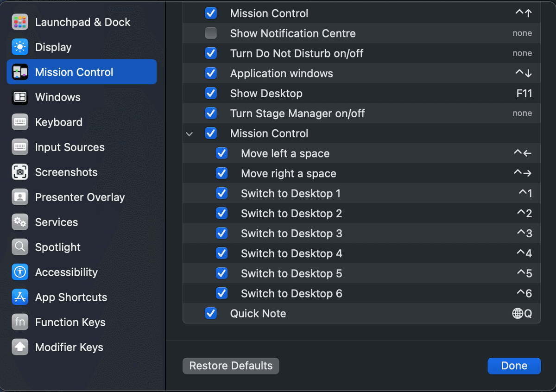The height and width of the screenshot is (392, 556).
Task: Click the Screenshots camera icon
Action: point(20,172)
